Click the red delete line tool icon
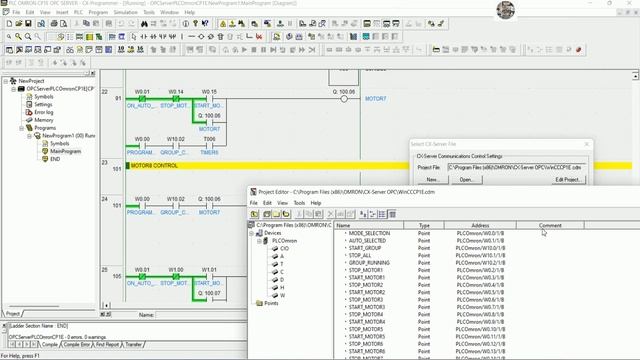This screenshot has width=640, height=360. click(x=259, y=37)
